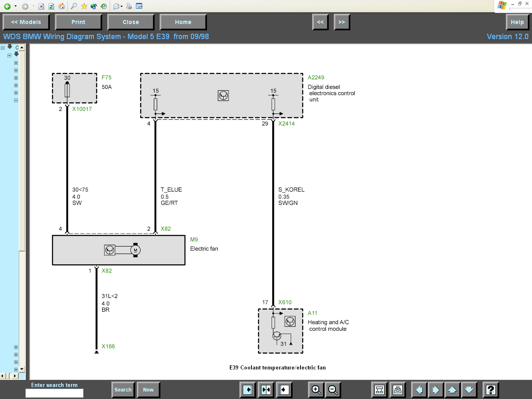Click the browser Back arrow icon
Screen dimensions: 532x399
[x=7, y=6]
